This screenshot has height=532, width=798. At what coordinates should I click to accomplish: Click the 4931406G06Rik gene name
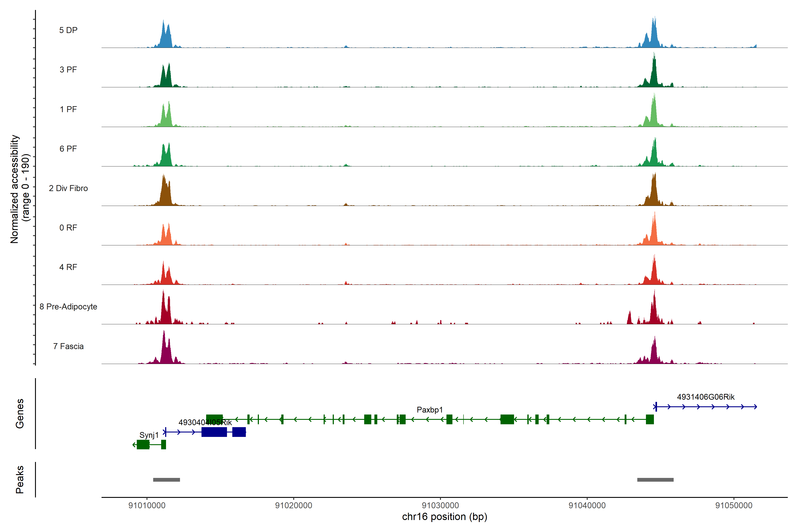pyautogui.click(x=706, y=397)
